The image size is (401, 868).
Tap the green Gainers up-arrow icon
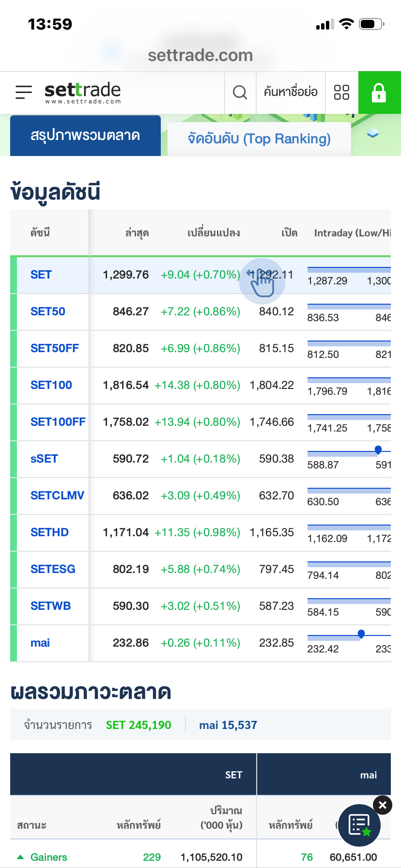[x=20, y=857]
